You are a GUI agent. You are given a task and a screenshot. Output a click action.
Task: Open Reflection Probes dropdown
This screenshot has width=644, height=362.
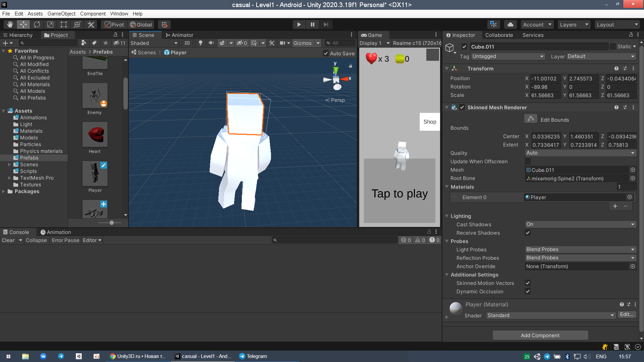[580, 258]
